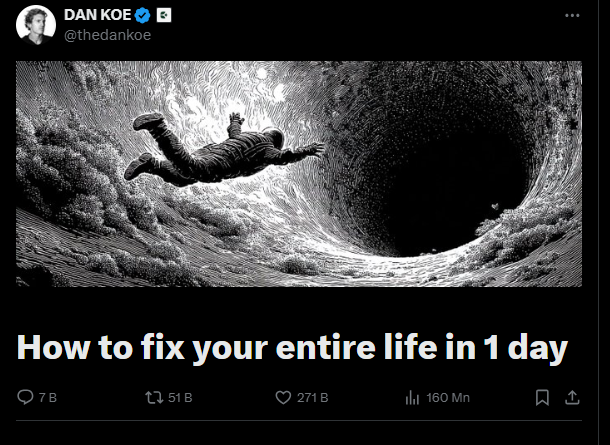This screenshot has height=445, width=610.
Task: Open the falling astronaut cover image
Action: 299,174
